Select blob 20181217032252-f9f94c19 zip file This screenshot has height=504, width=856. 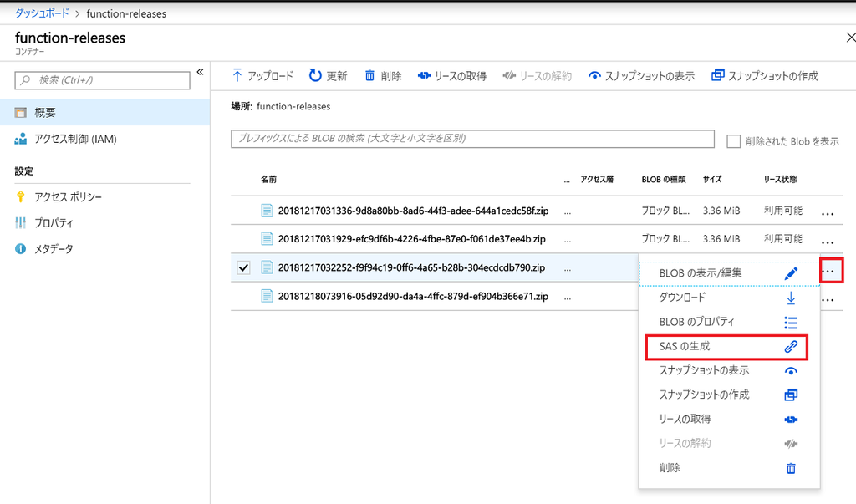pos(411,268)
